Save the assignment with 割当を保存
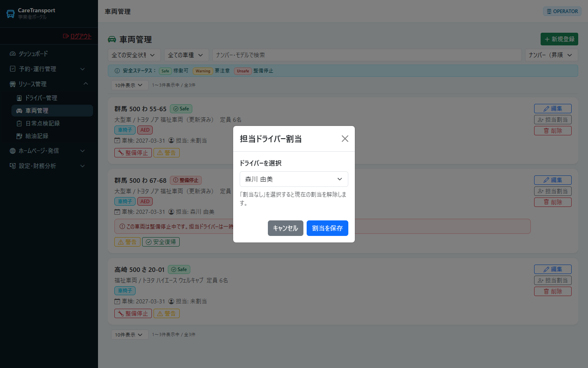 point(327,228)
